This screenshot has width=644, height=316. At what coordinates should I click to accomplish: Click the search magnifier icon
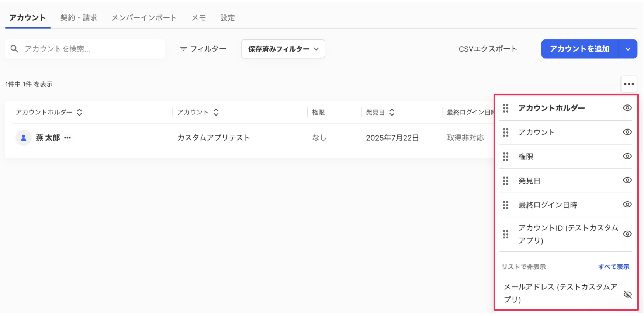[x=14, y=49]
